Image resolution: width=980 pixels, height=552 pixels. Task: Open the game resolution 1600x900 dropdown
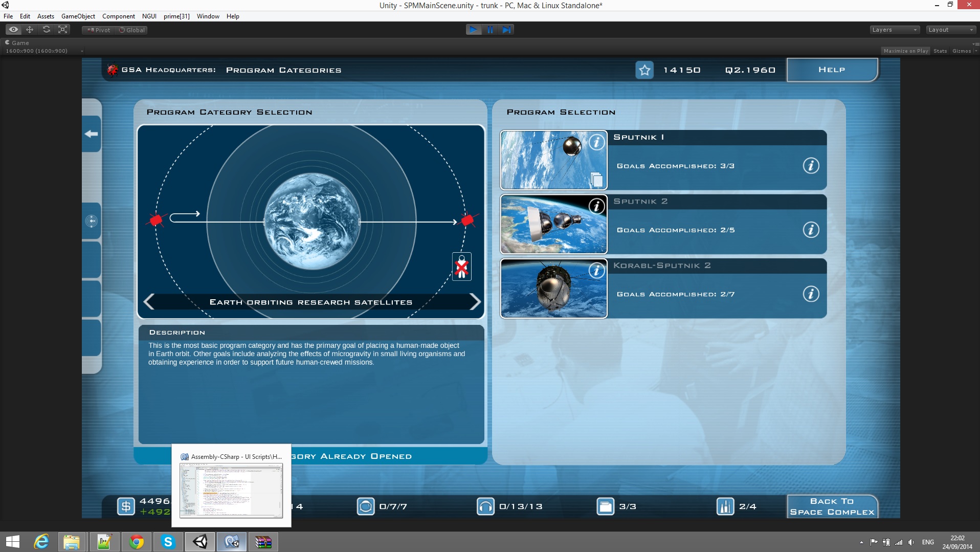pos(44,51)
